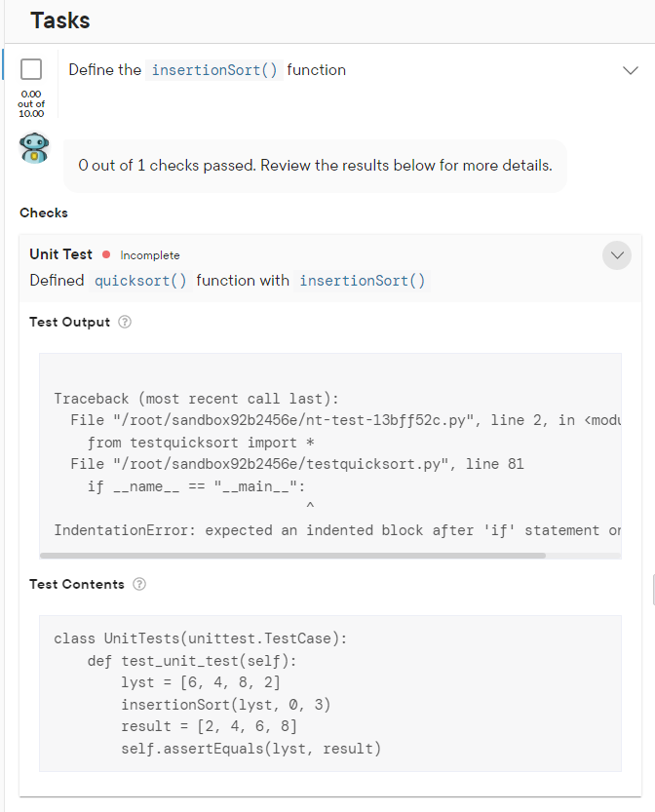
Task: Open the Test Contents help icon
Action: coord(139,584)
